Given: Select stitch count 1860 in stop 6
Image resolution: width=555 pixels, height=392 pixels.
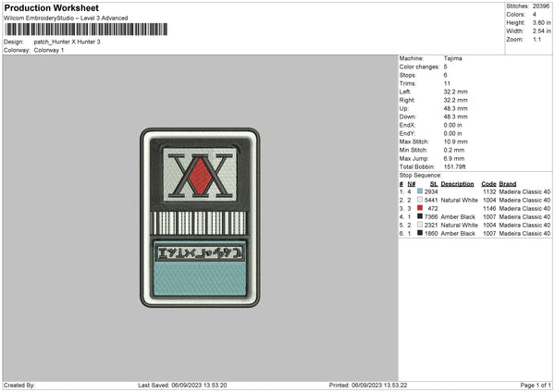Looking at the screenshot, I should 431,234.
